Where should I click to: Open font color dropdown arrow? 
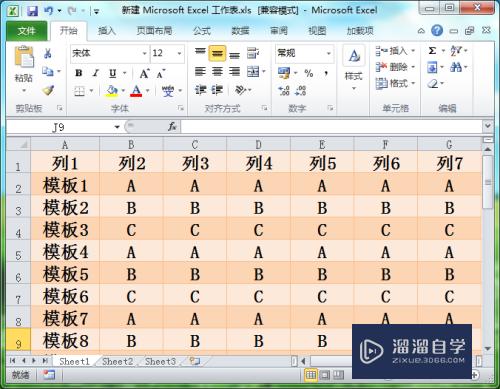click(x=147, y=91)
